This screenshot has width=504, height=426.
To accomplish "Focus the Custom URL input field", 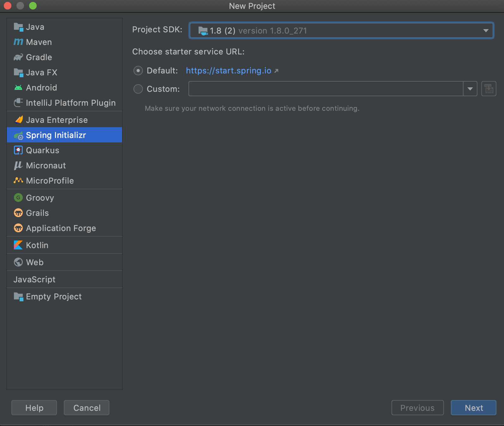I will [326, 89].
